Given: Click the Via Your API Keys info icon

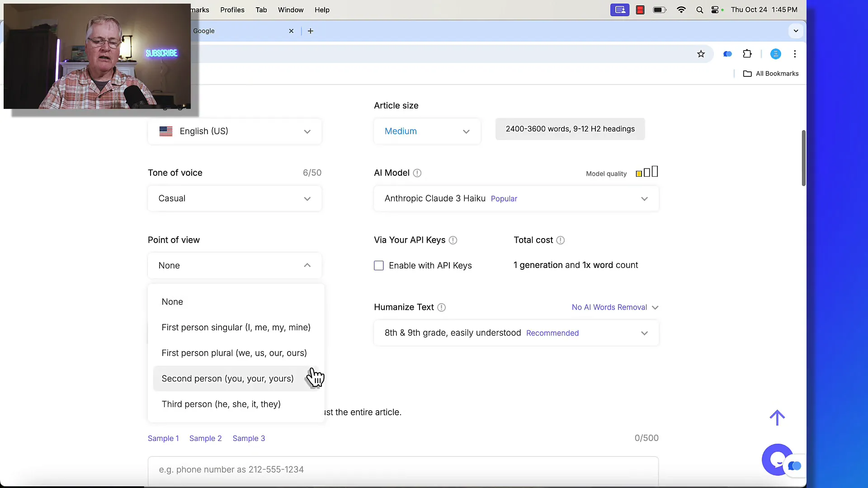Looking at the screenshot, I should pyautogui.click(x=453, y=240).
